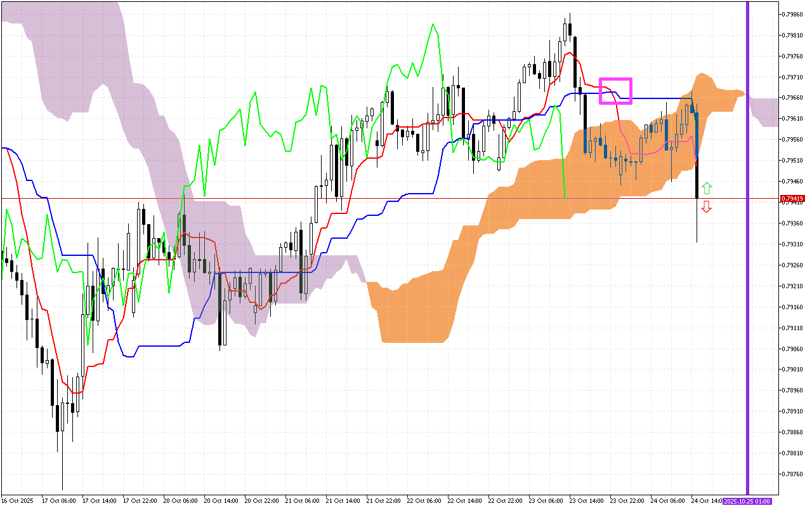Viewport: 812px width, 508px height.
Task: Click the purple 2025.10.25 01:00 date label
Action: click(x=747, y=502)
